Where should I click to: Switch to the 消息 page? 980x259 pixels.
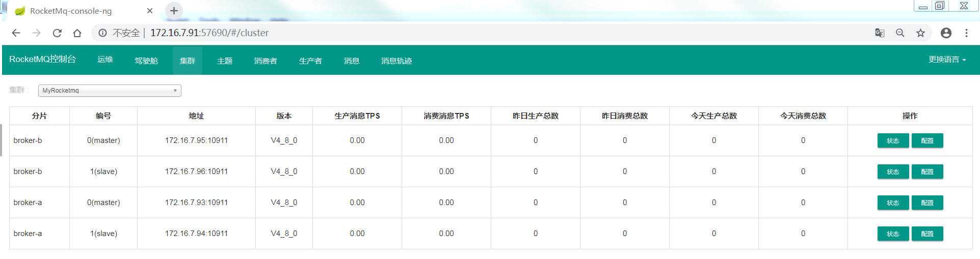[352, 61]
